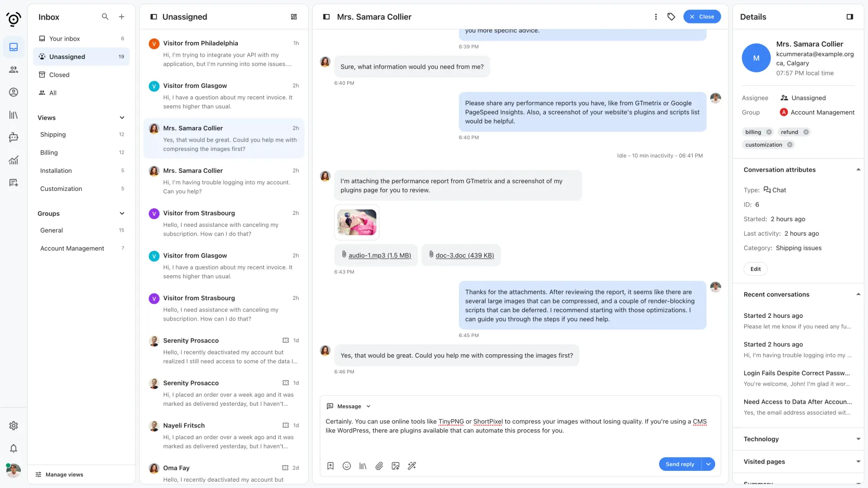Click the plus icon to start new conversation
The height and width of the screenshot is (488, 868).
coord(121,17)
